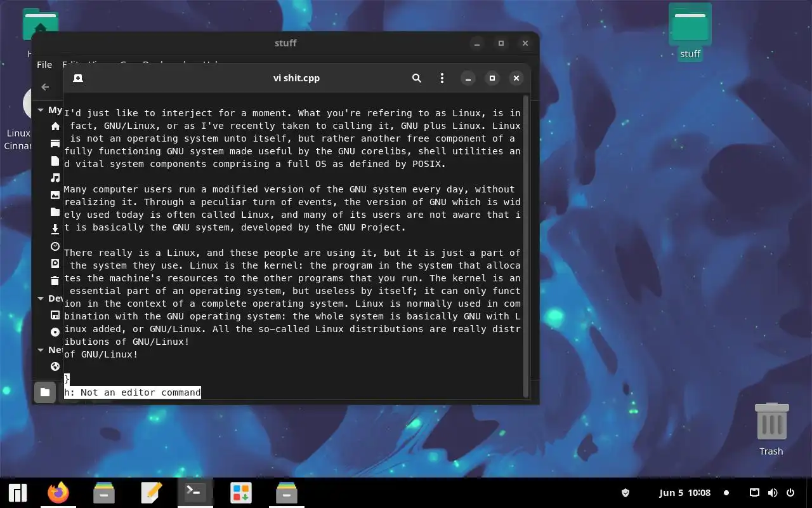Click the notification dot in the tray
The height and width of the screenshot is (508, 812).
click(726, 493)
